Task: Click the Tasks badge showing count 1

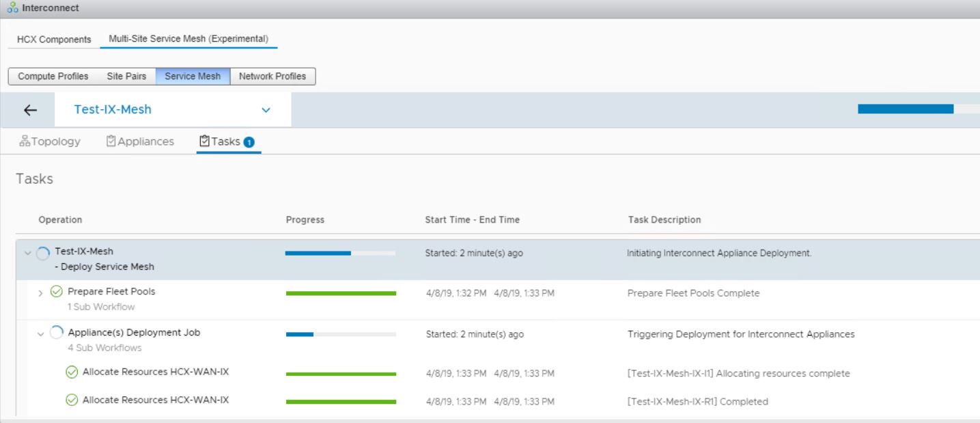Action: pyautogui.click(x=249, y=142)
